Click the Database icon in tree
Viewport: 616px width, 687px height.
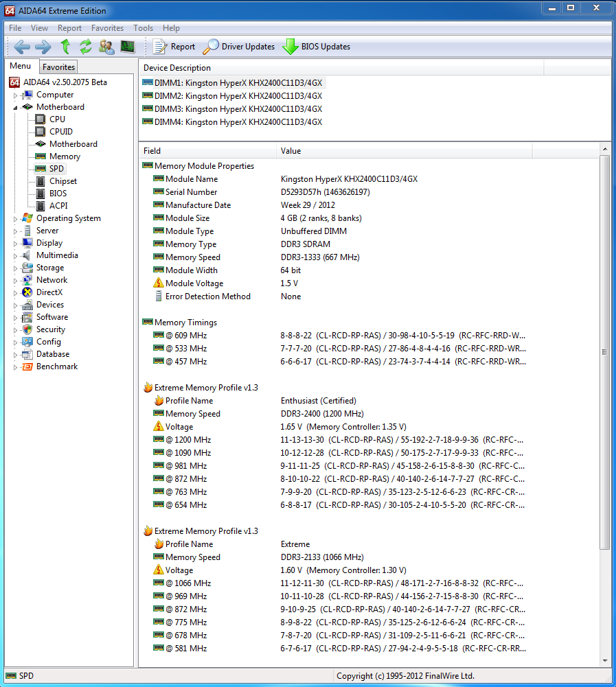27,354
